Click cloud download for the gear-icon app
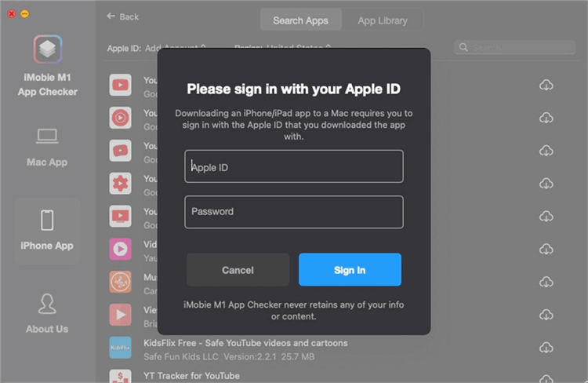588x383 pixels. 546,184
